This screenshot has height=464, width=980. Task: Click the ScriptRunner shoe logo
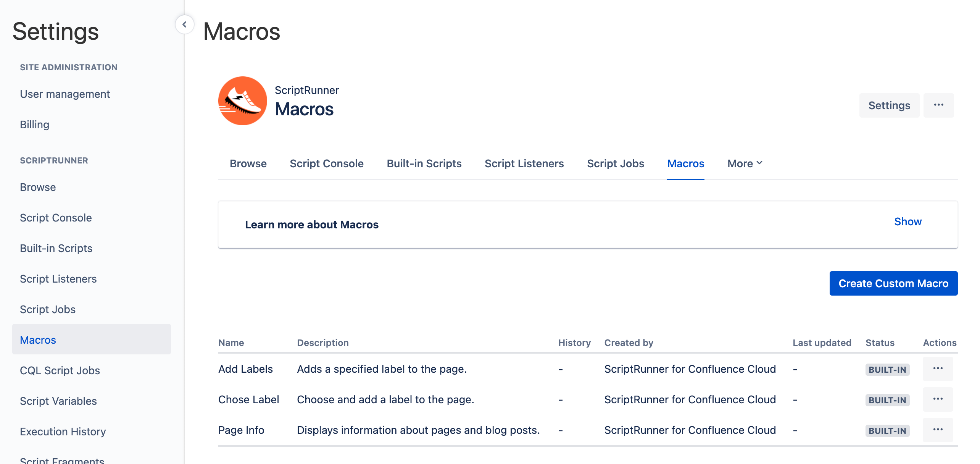point(243,101)
